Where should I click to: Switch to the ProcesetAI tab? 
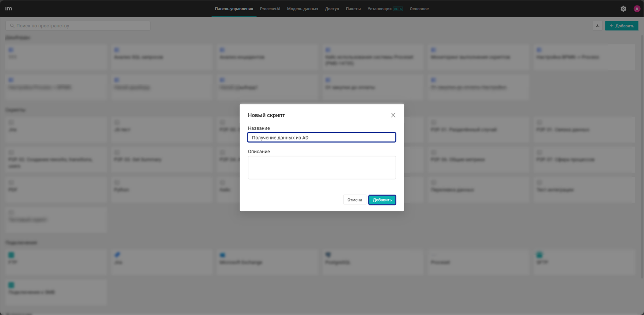(270, 9)
